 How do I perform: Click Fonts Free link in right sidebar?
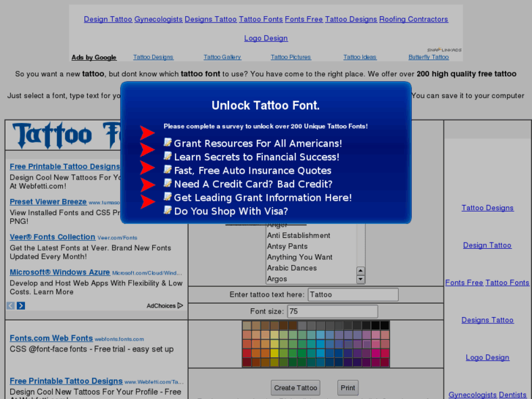pyautogui.click(x=464, y=283)
